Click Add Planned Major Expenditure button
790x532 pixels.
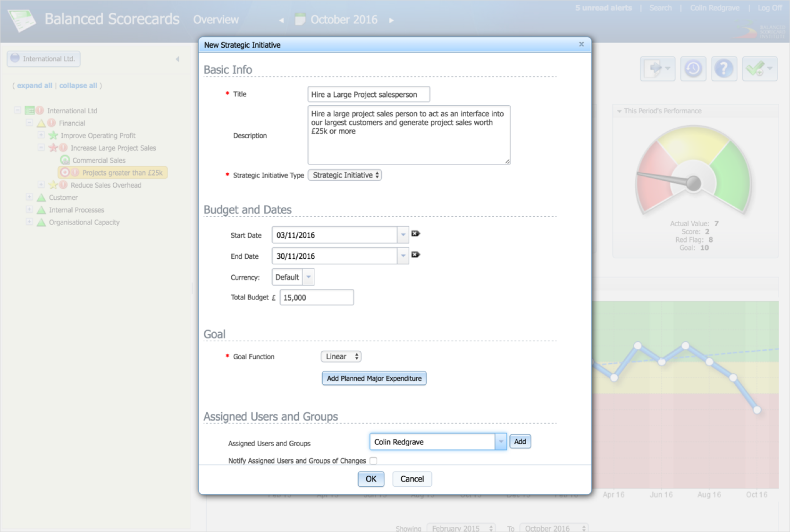(x=374, y=379)
